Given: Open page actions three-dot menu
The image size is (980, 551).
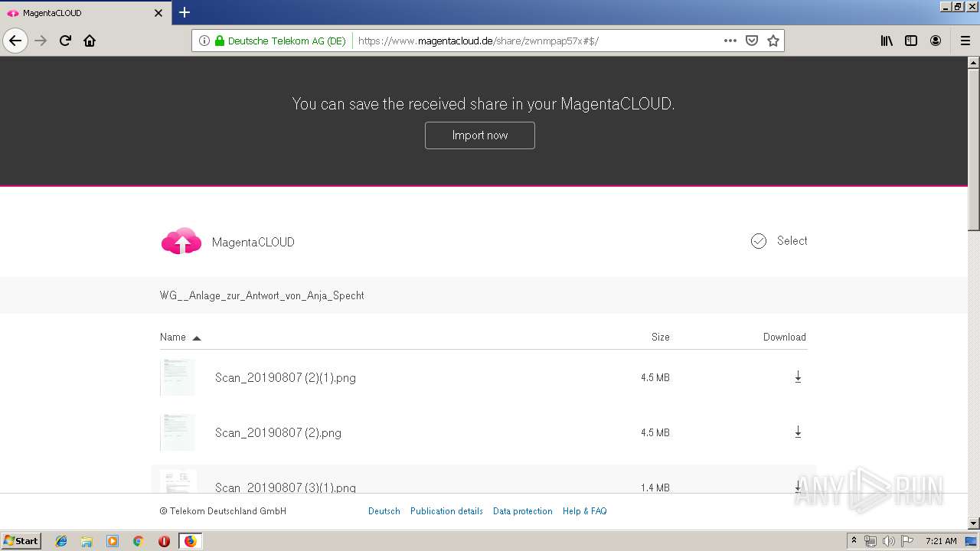Looking at the screenshot, I should [730, 41].
